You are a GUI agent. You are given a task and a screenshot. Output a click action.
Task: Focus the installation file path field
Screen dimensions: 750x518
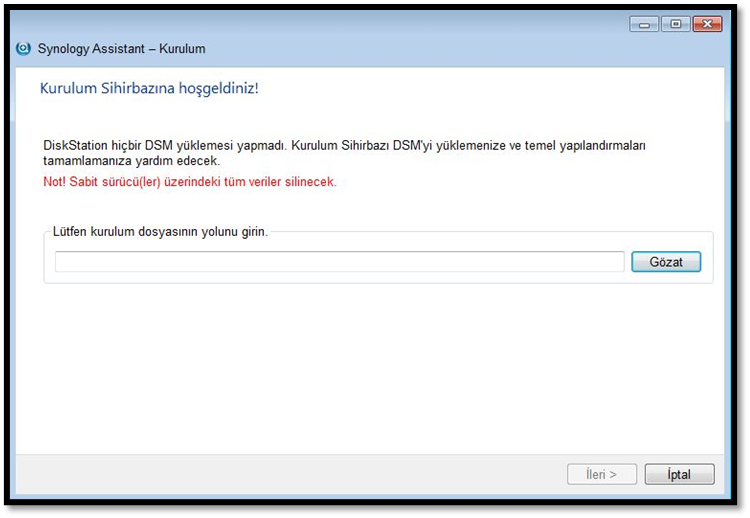pos(340,262)
